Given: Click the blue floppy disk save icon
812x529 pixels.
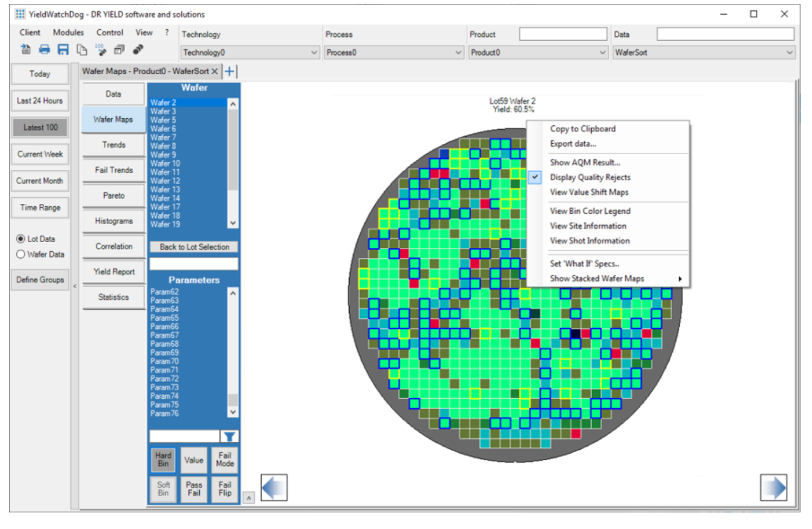Looking at the screenshot, I should (x=63, y=49).
